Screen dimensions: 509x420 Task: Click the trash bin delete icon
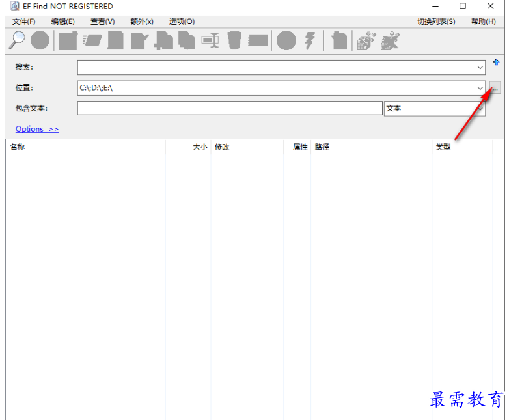click(234, 40)
